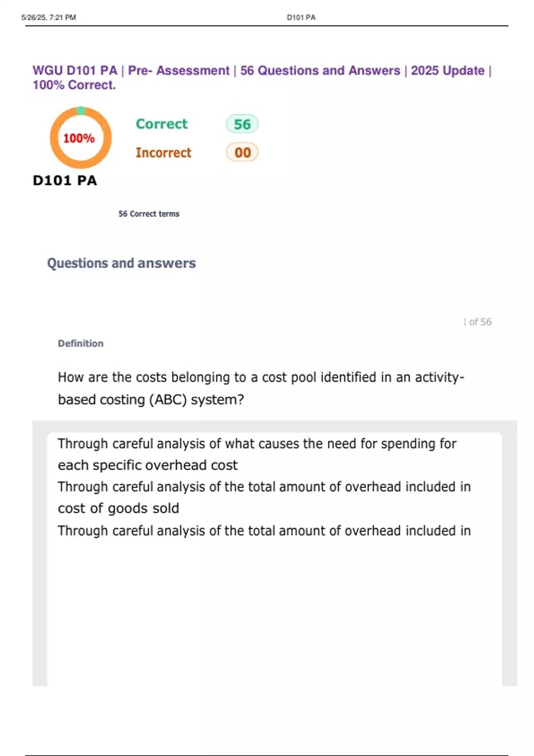Select the green Correct label

point(162,124)
